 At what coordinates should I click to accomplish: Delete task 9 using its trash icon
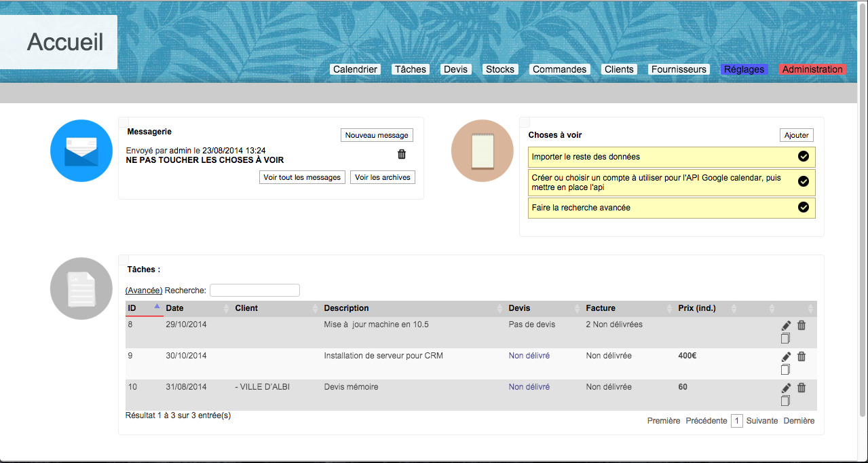click(x=801, y=356)
